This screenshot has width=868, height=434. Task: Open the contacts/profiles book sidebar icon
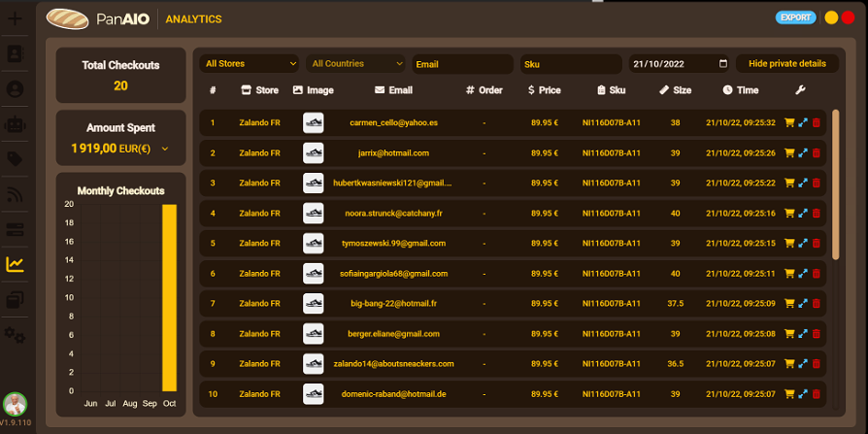coord(15,53)
